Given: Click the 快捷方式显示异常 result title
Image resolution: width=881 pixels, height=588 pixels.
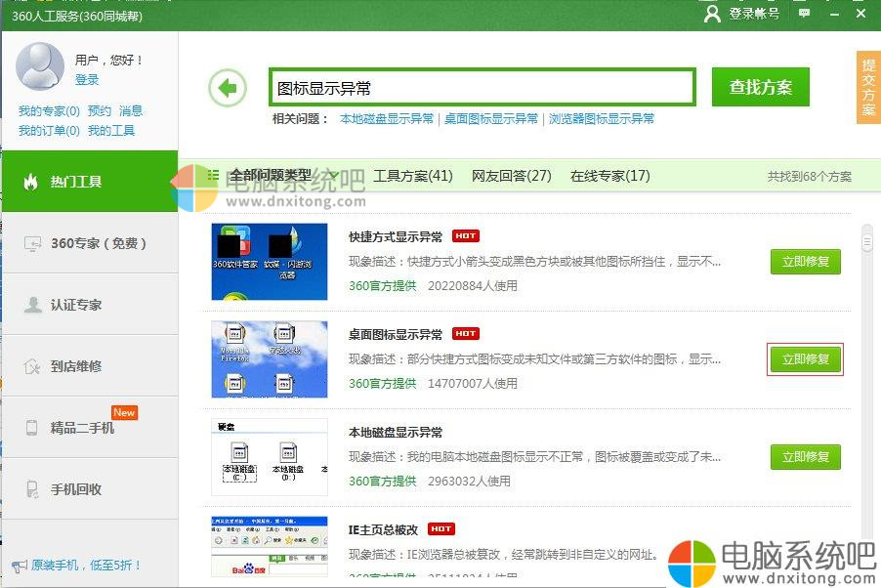Looking at the screenshot, I should (x=396, y=236).
